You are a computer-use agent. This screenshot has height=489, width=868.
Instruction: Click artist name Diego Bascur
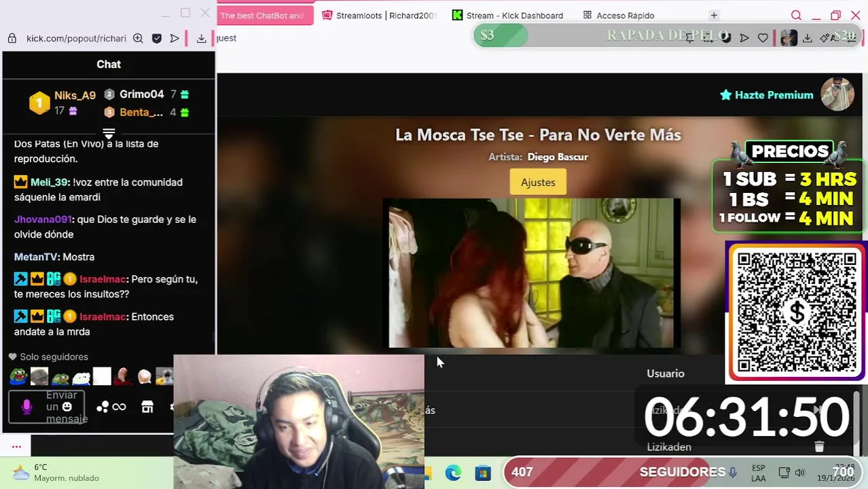click(558, 157)
